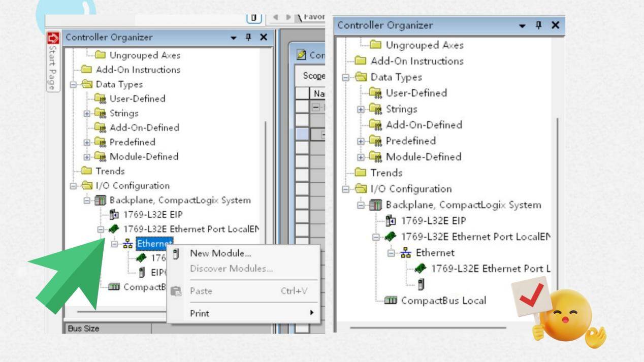Click the Ethernet network icon in right organizer
The width and height of the screenshot is (644, 362).
(406, 253)
